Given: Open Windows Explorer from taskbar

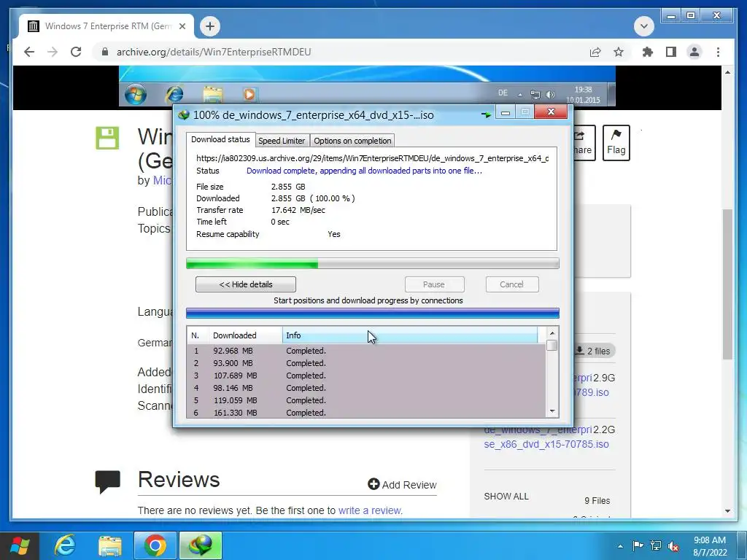Looking at the screenshot, I should tap(110, 545).
